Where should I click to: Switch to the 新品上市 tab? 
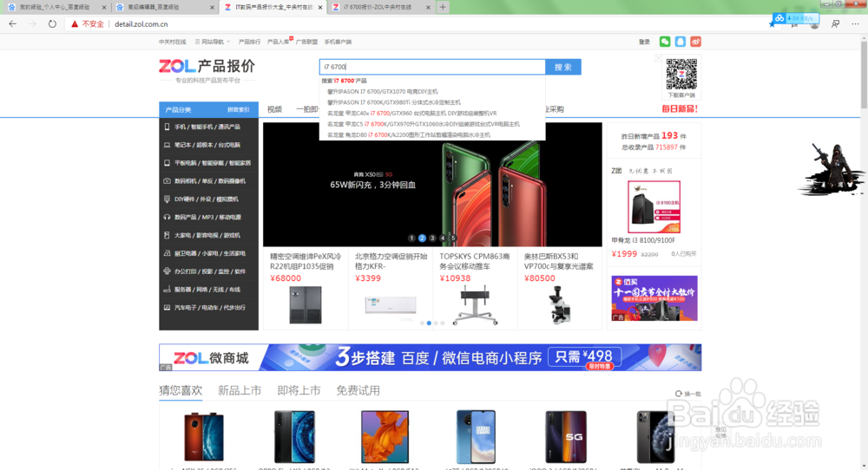tap(240, 390)
